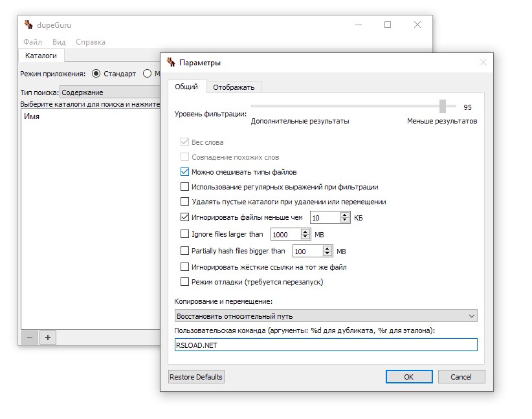Uncheck 'Можно смешивать типы файлов'

pyautogui.click(x=184, y=172)
